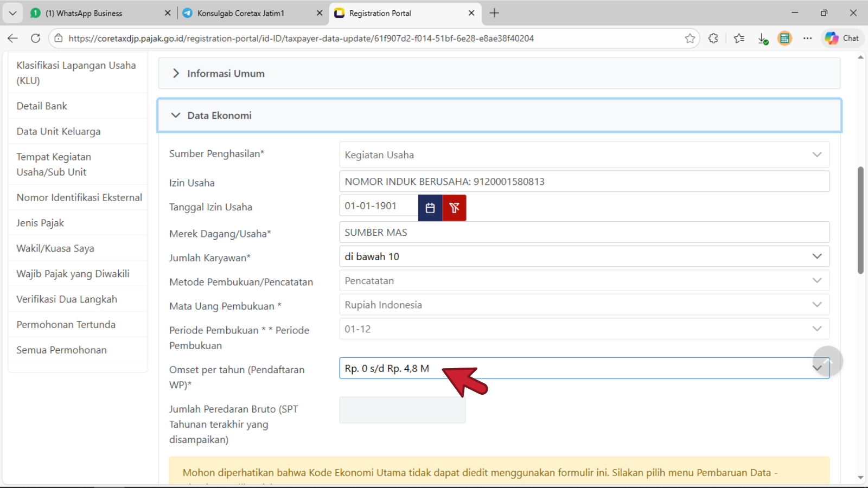Open the calendar picker for Tanggal Izin Usaha

tap(430, 208)
